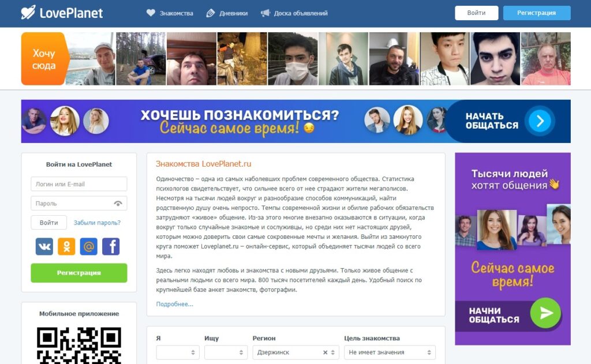Sign in with the VK icon

click(44, 246)
